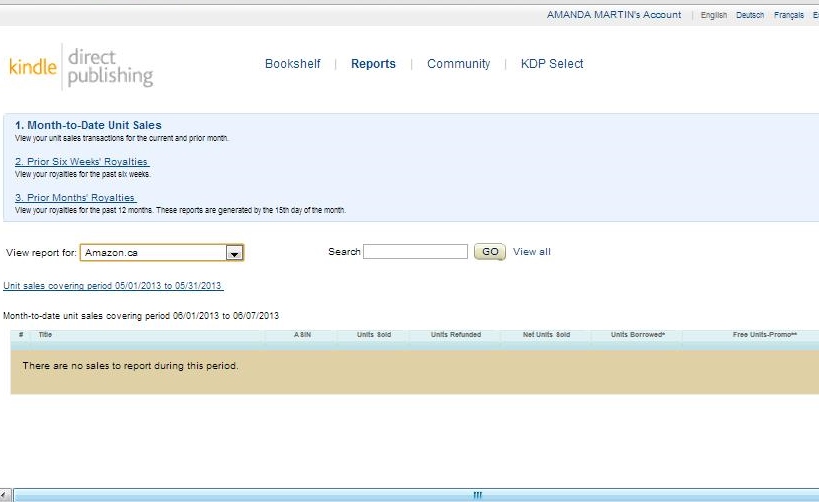Viewport: 819px width, 502px height.
Task: Click into the Search text field
Action: point(415,252)
